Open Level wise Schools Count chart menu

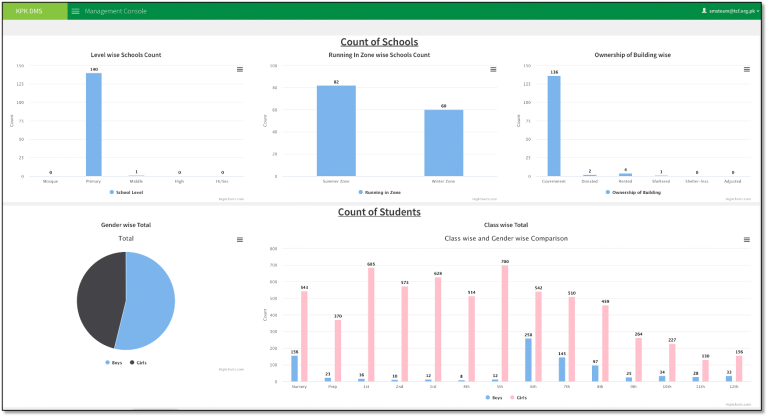239,69
